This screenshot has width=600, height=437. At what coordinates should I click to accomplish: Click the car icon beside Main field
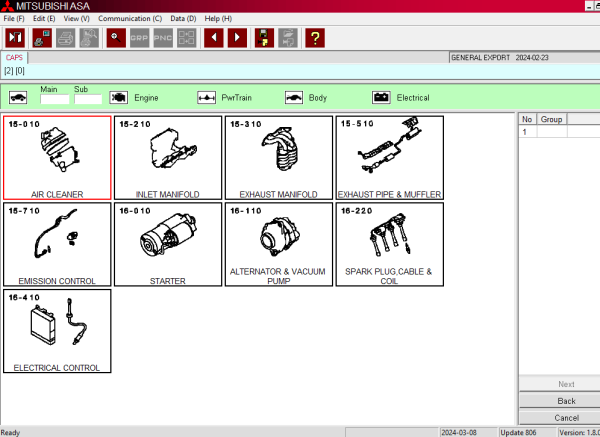[x=18, y=98]
